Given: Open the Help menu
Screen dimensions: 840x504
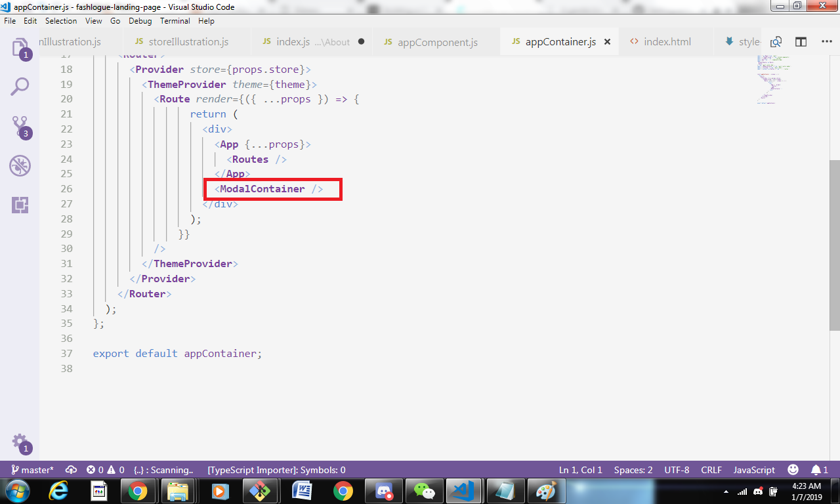Looking at the screenshot, I should 206,21.
